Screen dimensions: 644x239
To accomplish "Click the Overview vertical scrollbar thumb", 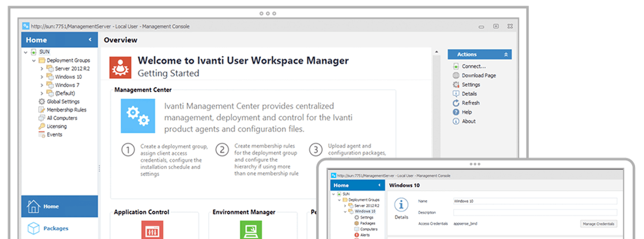I will pyautogui.click(x=436, y=107).
